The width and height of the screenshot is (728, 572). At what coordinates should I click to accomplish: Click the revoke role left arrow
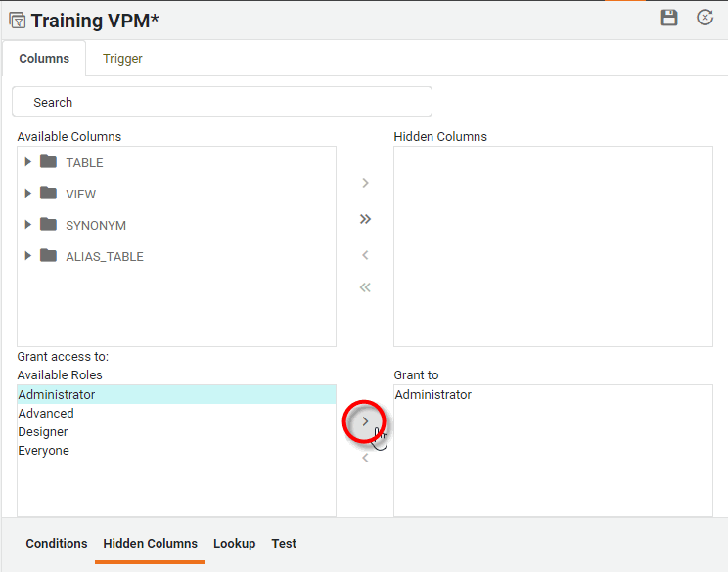click(x=365, y=458)
